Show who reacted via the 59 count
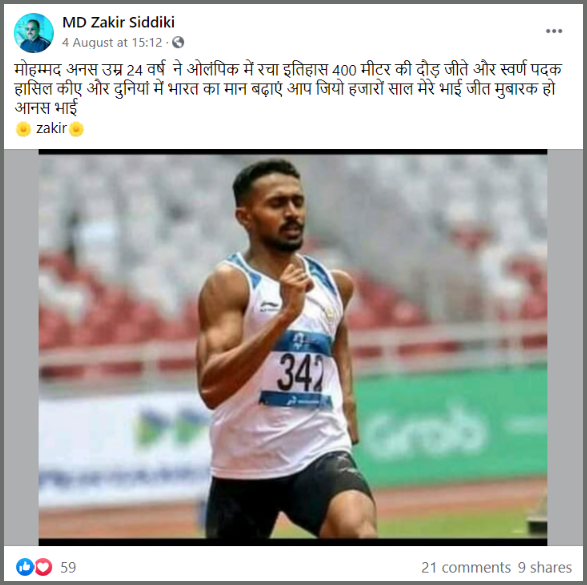This screenshot has height=585, width=587. (x=68, y=567)
